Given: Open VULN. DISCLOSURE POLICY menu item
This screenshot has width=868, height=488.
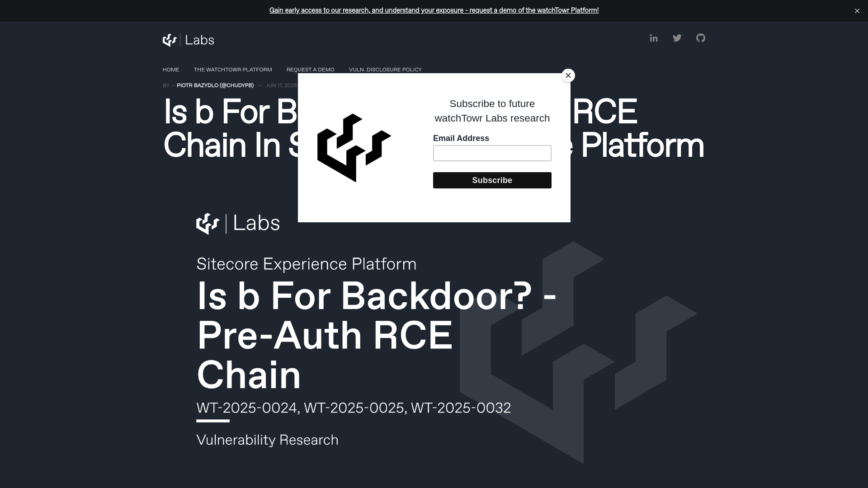Looking at the screenshot, I should (x=385, y=70).
